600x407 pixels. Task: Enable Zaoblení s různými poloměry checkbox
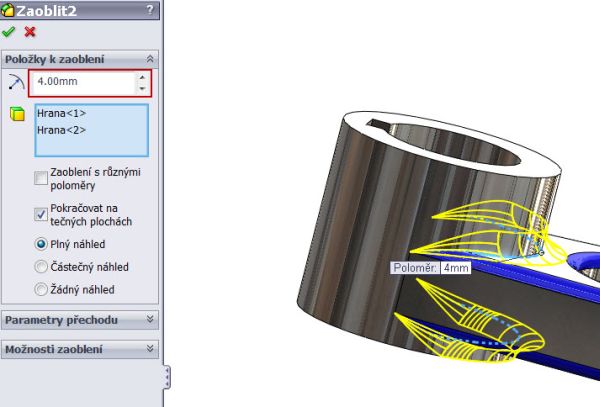[x=41, y=178]
